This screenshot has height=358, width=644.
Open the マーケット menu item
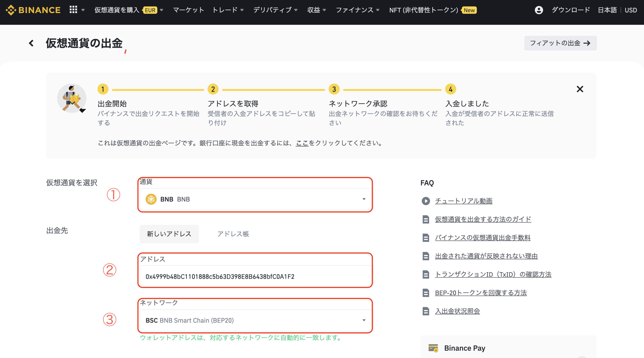[188, 10]
